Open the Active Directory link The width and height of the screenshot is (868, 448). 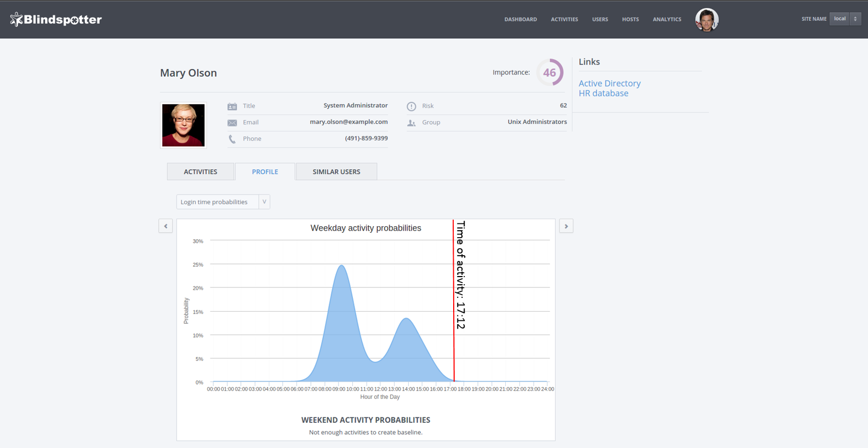point(609,83)
